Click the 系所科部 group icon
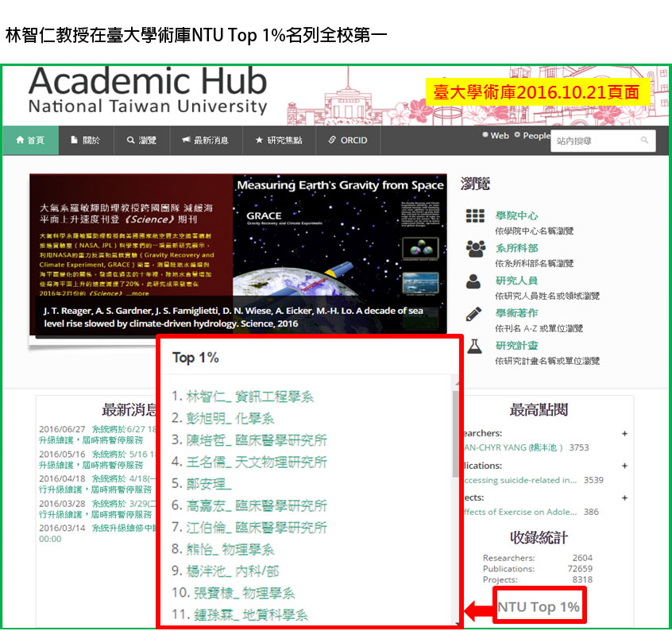The image size is (672, 631). tap(475, 249)
